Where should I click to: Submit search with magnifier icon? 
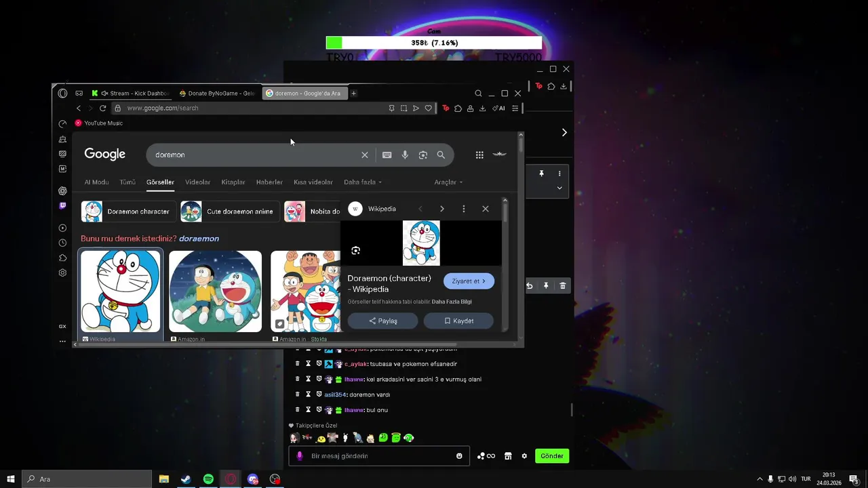click(x=441, y=155)
